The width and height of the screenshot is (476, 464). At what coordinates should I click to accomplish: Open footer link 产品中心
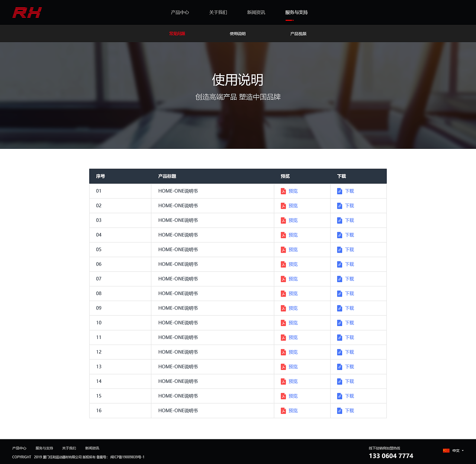click(x=19, y=448)
